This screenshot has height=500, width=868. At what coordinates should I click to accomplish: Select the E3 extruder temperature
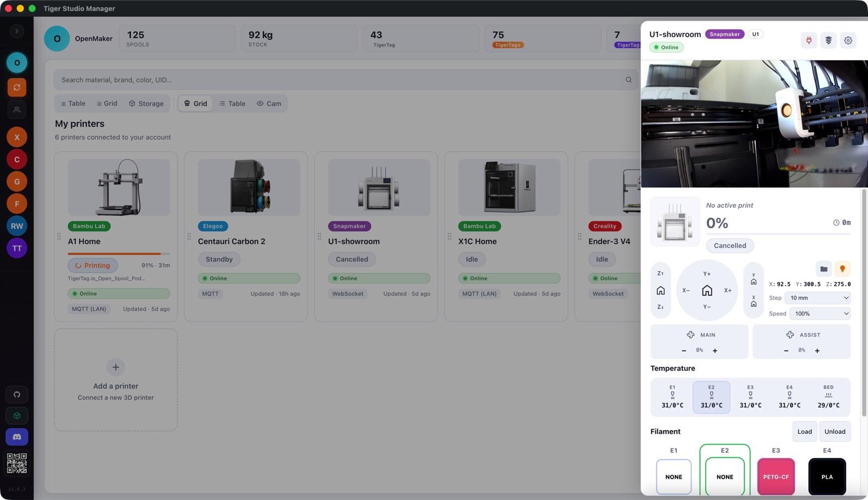coord(750,397)
